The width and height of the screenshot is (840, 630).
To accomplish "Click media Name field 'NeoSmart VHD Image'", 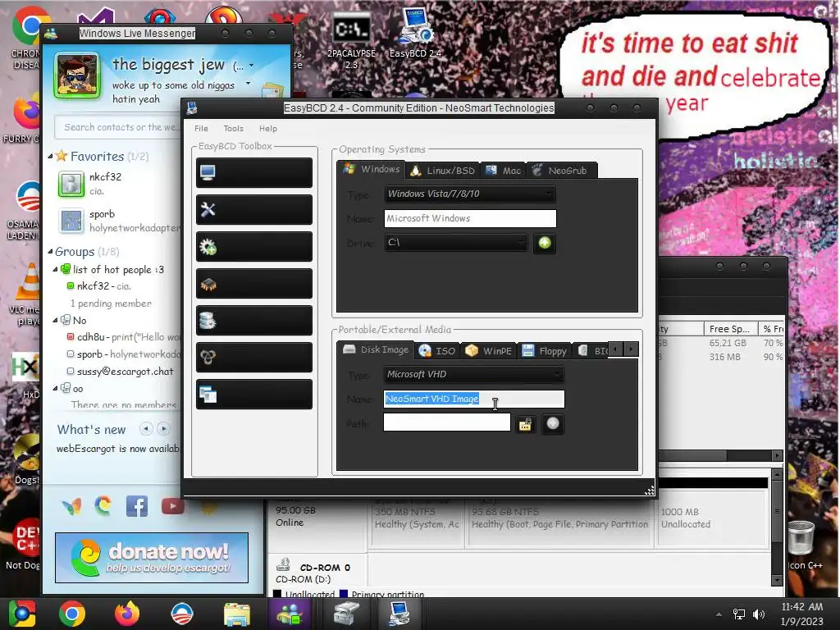I will (x=473, y=399).
